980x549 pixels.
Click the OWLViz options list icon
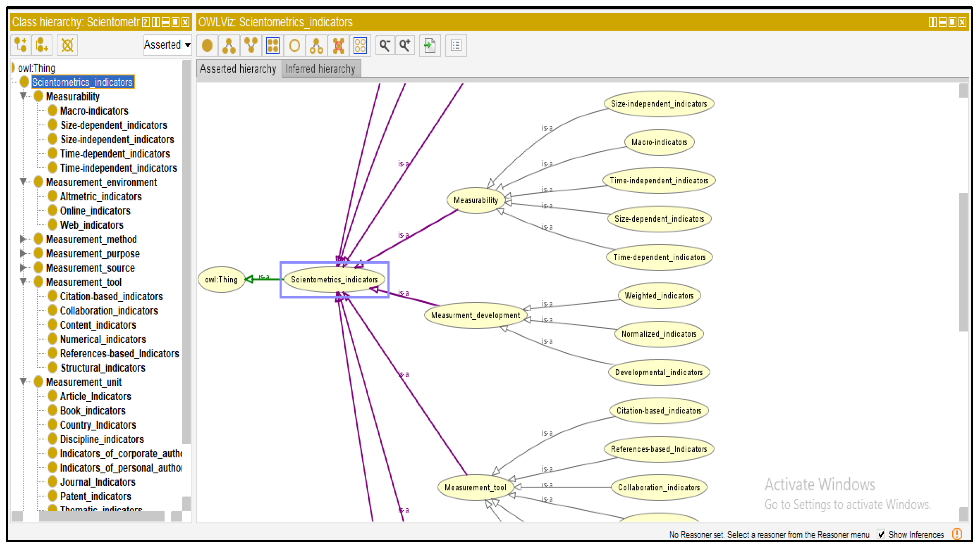click(x=456, y=46)
